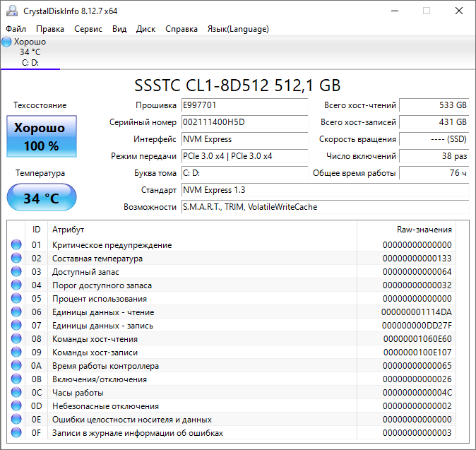Click status icon for Записи в журнале row
This screenshot has width=476, height=450.
tap(16, 432)
